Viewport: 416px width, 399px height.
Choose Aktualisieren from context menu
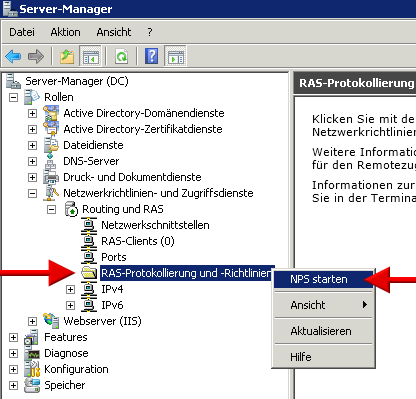coord(323,331)
